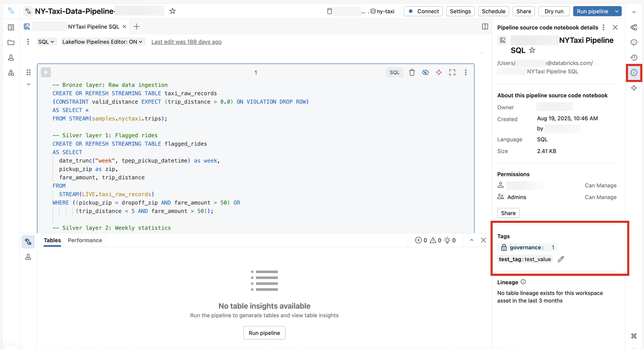644x349 pixels.
Task: Edit tags with the pencil icon
Action: 561,259
